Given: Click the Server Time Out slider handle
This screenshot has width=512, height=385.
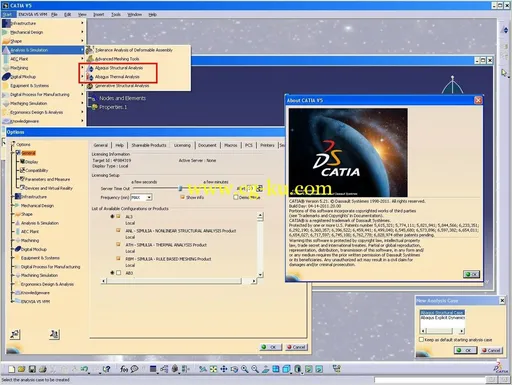Looking at the screenshot, I should click(180, 188).
